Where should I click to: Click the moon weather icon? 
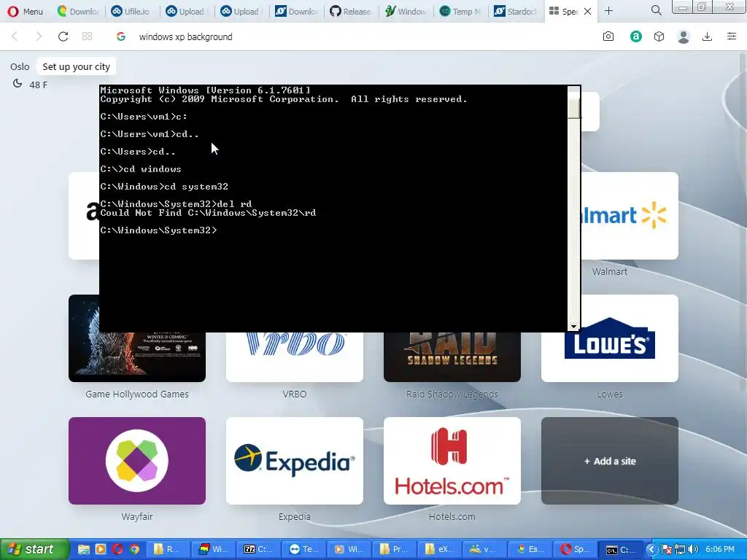tap(18, 84)
